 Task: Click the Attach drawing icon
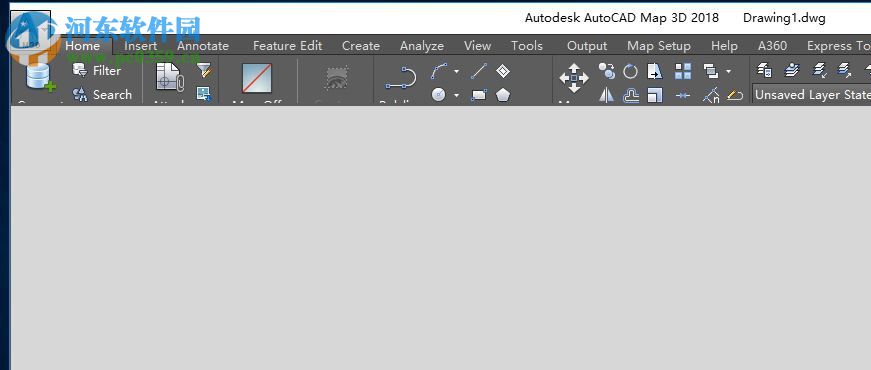pos(169,77)
